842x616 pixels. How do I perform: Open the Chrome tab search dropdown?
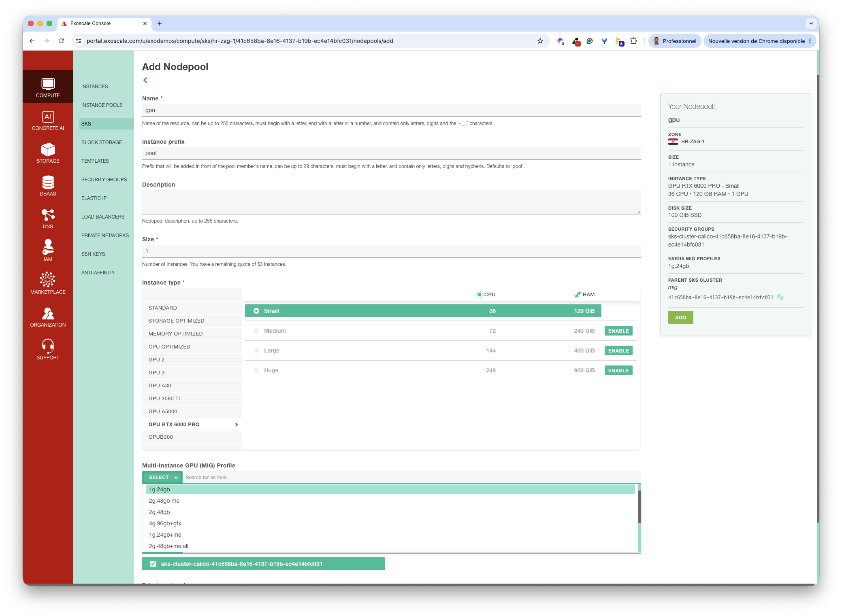(811, 23)
